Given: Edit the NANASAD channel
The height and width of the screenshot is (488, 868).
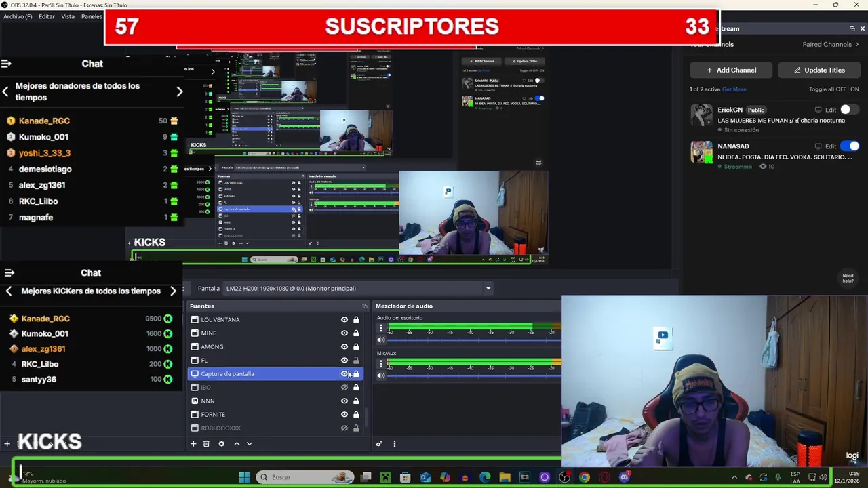Looking at the screenshot, I should (x=831, y=146).
